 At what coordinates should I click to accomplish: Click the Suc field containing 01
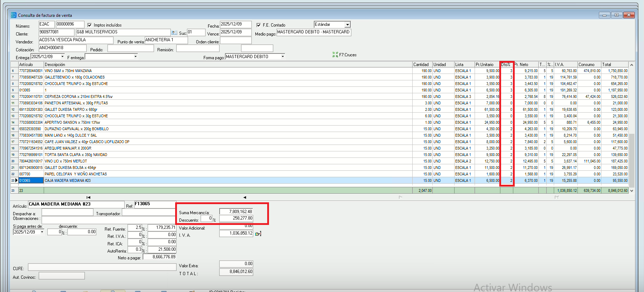point(196,32)
